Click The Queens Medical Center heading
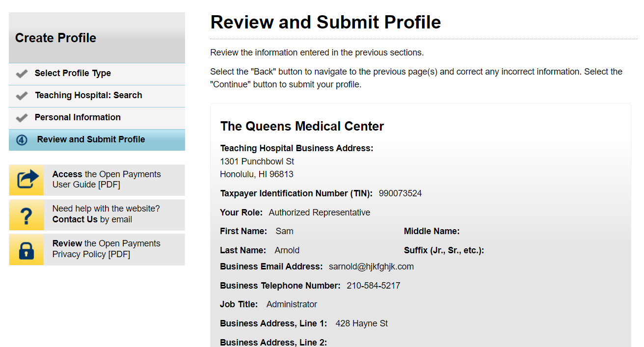This screenshot has height=347, width=644. 302,127
